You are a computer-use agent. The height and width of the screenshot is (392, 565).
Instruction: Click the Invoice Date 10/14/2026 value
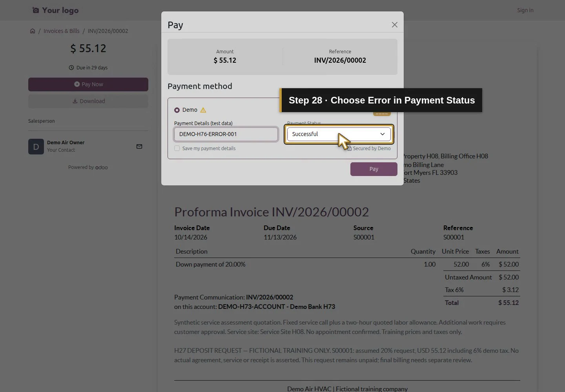(191, 237)
